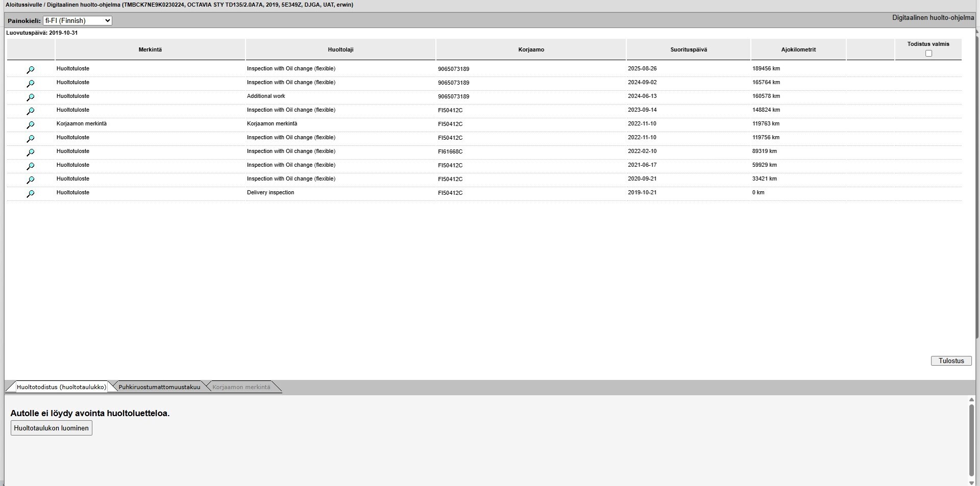The image size is (980, 486).
Task: View details of Delivery inspection entry
Action: coord(30,194)
